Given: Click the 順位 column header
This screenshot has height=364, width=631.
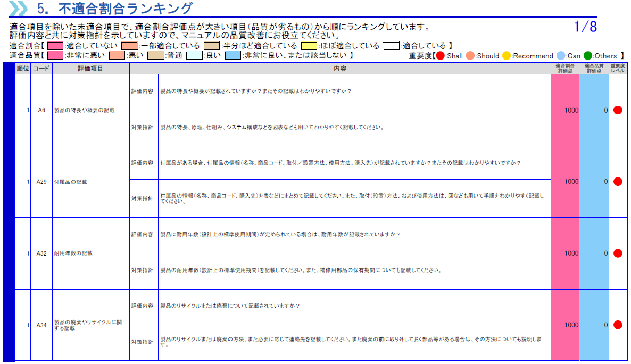Looking at the screenshot, I should pos(23,69).
